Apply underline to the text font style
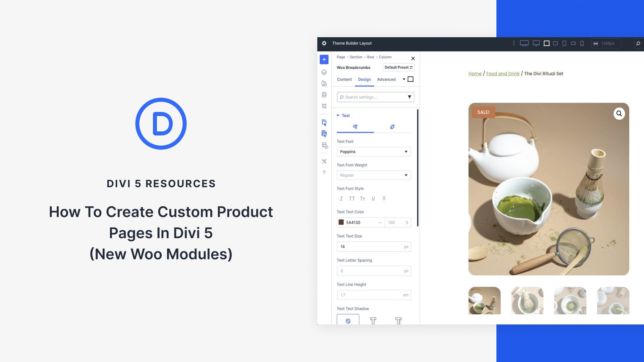Image resolution: width=644 pixels, height=362 pixels. [373, 198]
